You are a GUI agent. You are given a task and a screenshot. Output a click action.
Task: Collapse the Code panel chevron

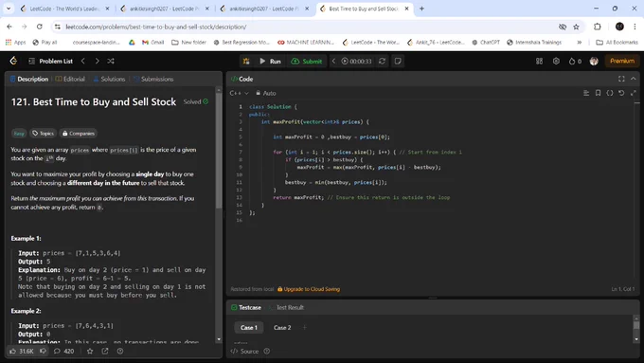click(x=634, y=79)
